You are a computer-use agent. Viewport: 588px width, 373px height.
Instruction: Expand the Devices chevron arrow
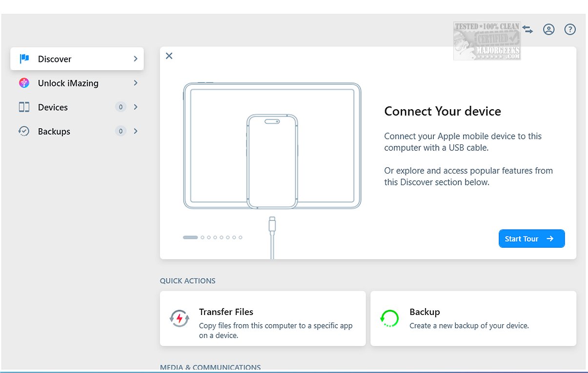pyautogui.click(x=136, y=107)
